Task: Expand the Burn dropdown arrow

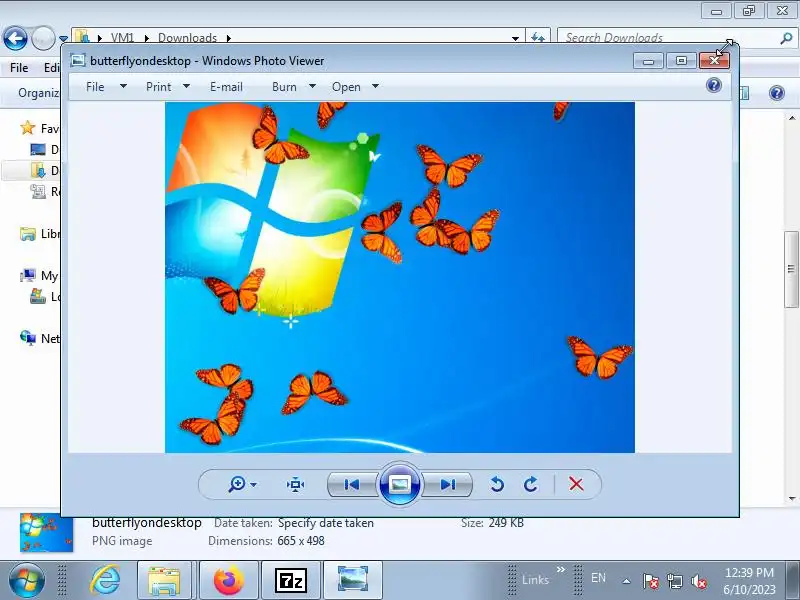Action: coord(312,86)
